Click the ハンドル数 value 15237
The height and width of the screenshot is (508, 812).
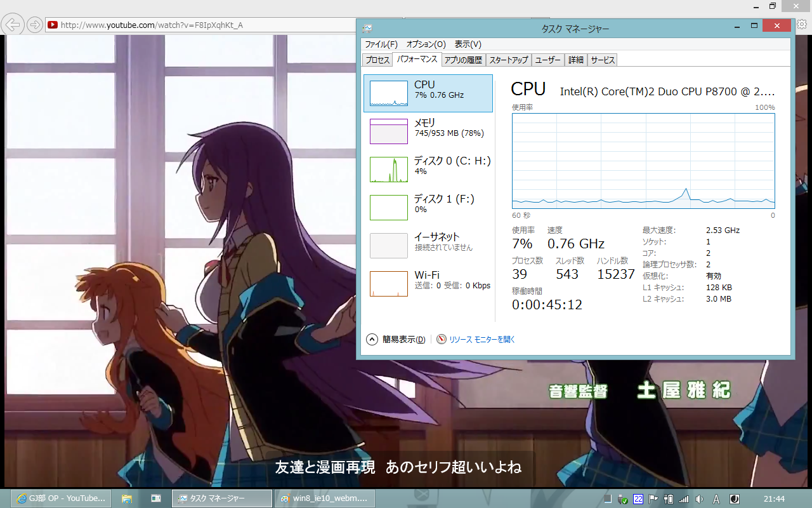616,274
